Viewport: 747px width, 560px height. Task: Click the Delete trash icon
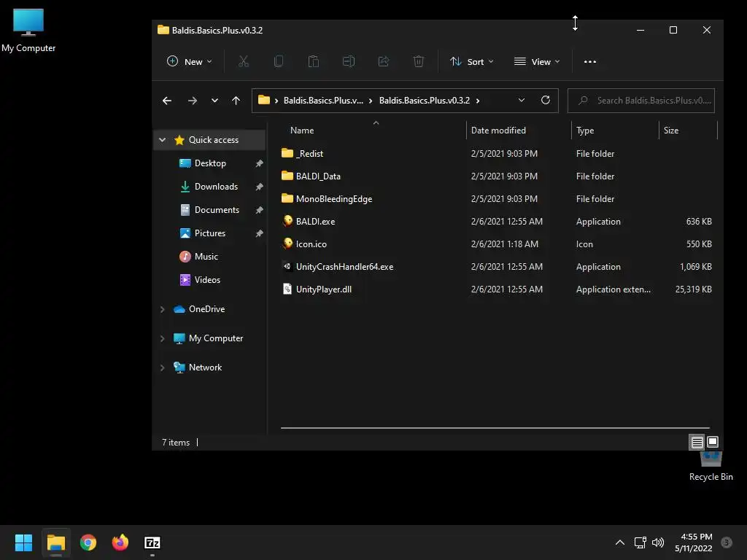tap(418, 61)
